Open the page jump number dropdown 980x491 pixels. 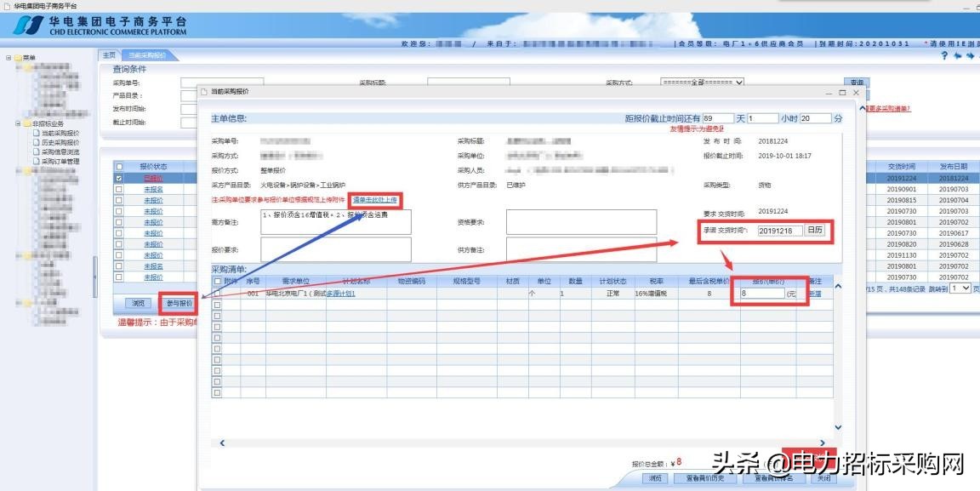coord(962,288)
